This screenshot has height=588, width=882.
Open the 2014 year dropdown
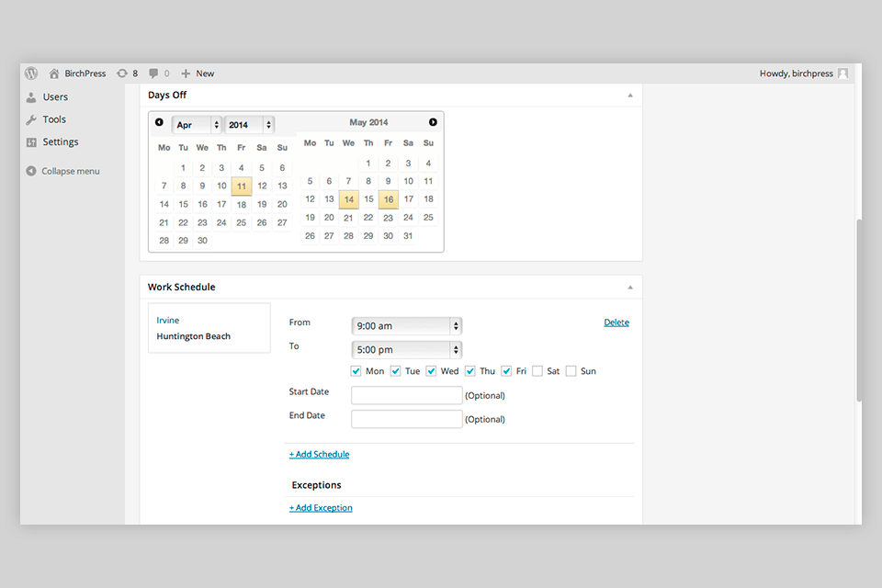tap(249, 124)
